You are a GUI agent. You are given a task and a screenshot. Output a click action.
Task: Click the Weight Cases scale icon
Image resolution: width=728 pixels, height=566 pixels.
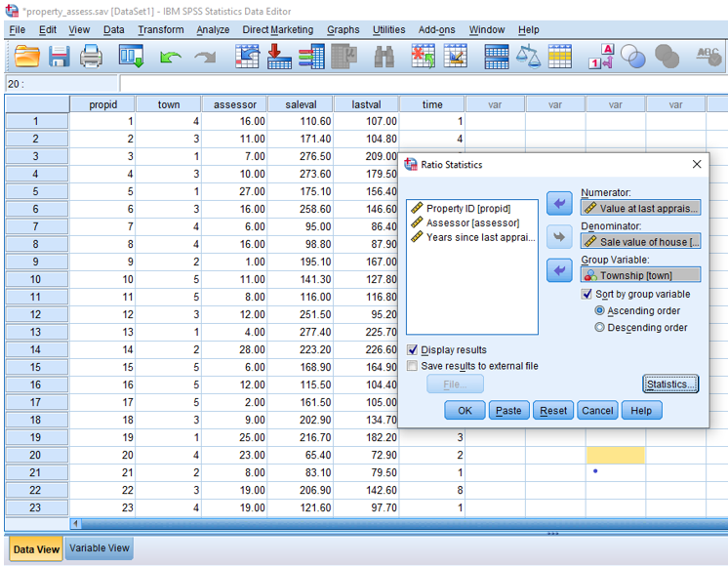coord(528,58)
